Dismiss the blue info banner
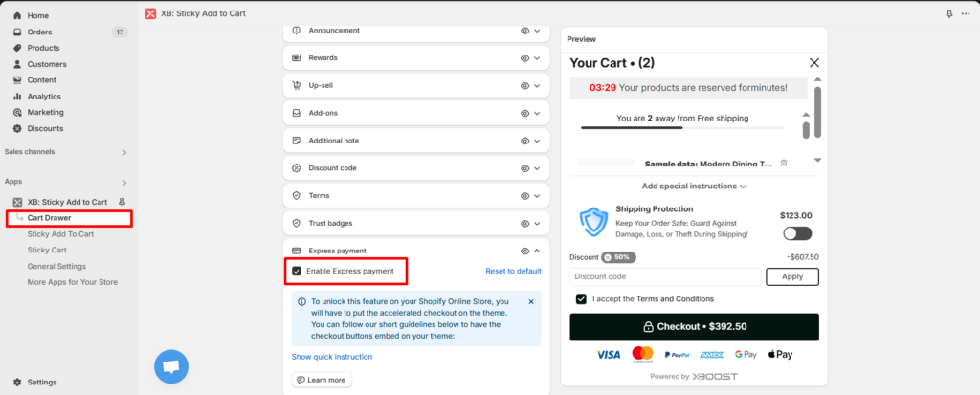The width and height of the screenshot is (980, 395). (x=531, y=301)
